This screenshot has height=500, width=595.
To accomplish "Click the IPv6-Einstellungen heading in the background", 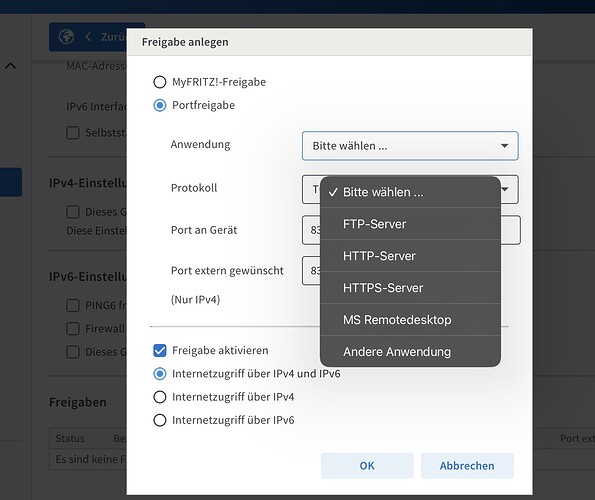I will point(88,277).
